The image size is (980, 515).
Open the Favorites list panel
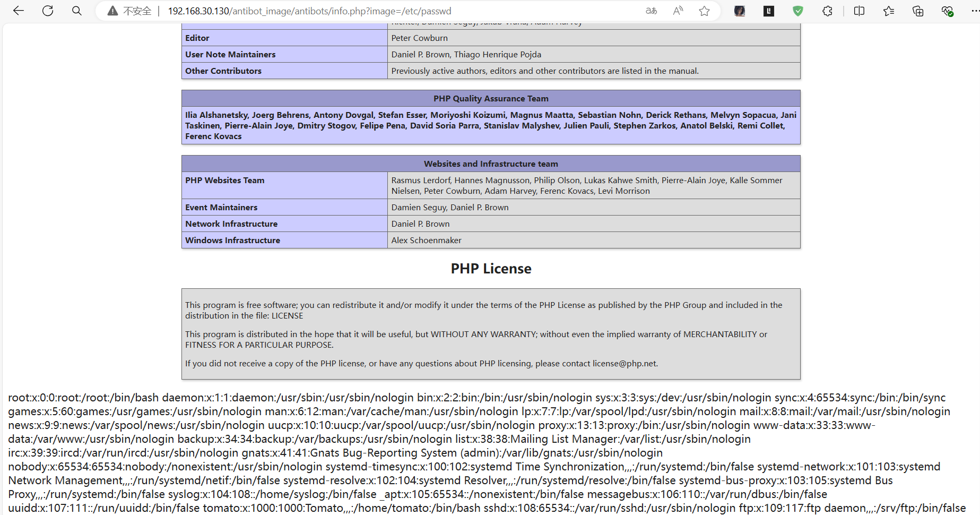coord(889,11)
